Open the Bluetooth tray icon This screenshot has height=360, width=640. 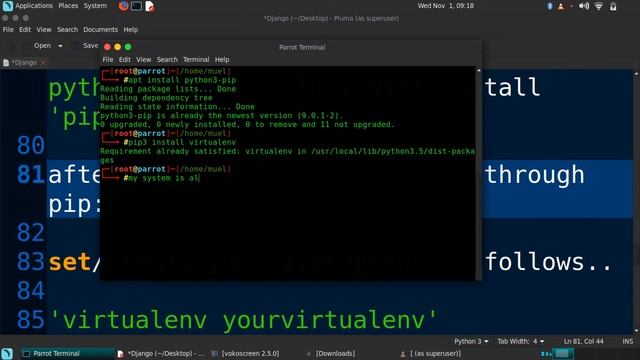click(550, 6)
